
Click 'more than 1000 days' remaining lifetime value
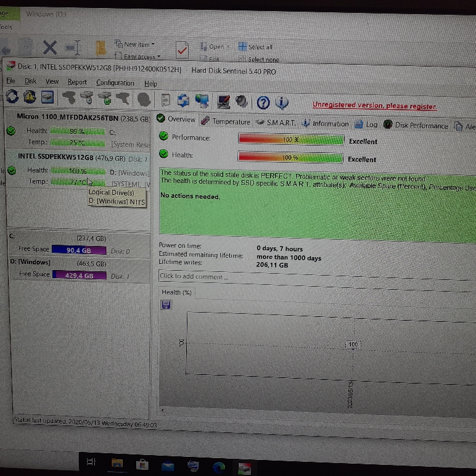click(289, 258)
